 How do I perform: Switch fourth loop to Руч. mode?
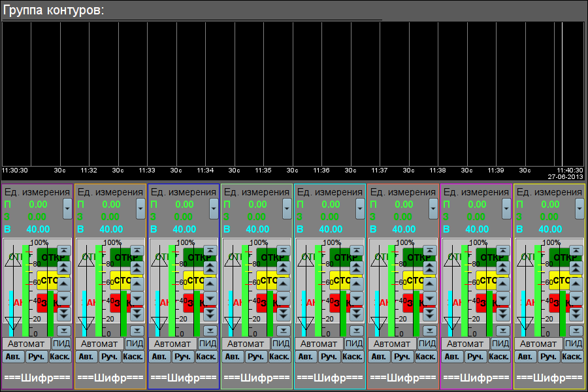(x=256, y=357)
